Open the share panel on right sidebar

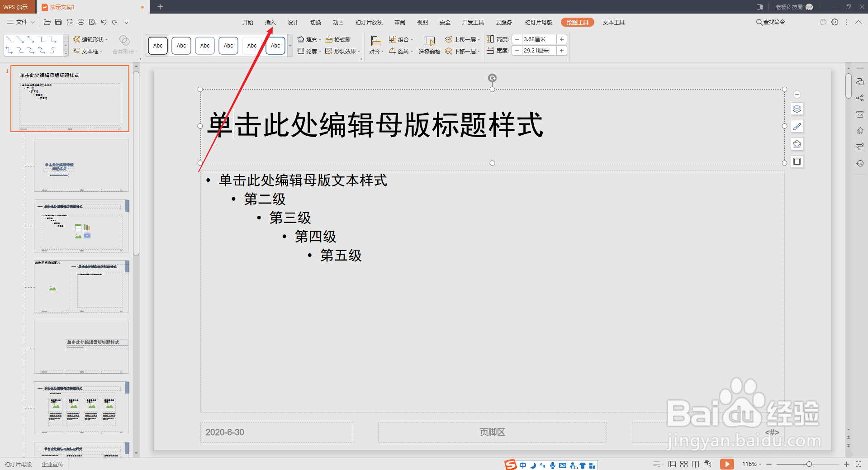[x=859, y=98]
